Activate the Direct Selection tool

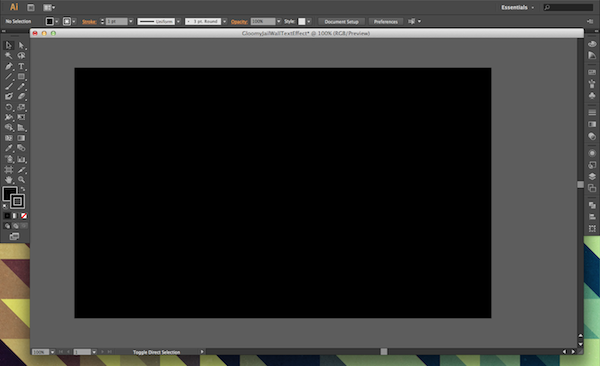(21, 46)
